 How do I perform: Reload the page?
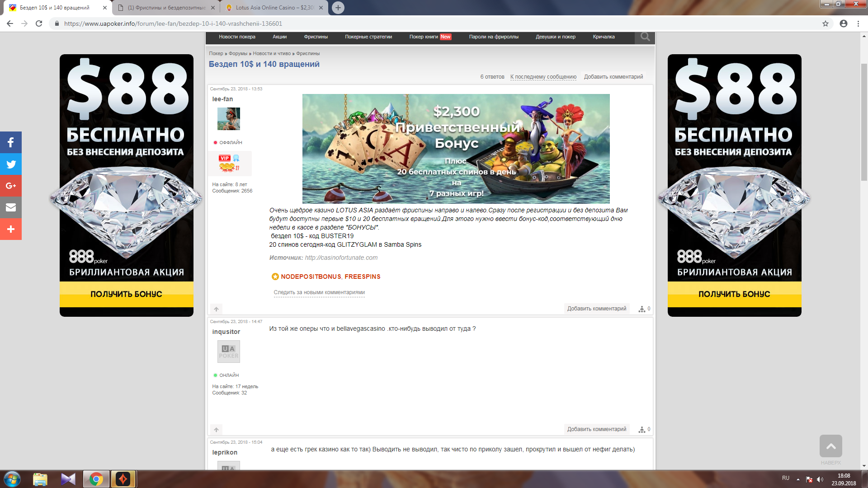39,23
